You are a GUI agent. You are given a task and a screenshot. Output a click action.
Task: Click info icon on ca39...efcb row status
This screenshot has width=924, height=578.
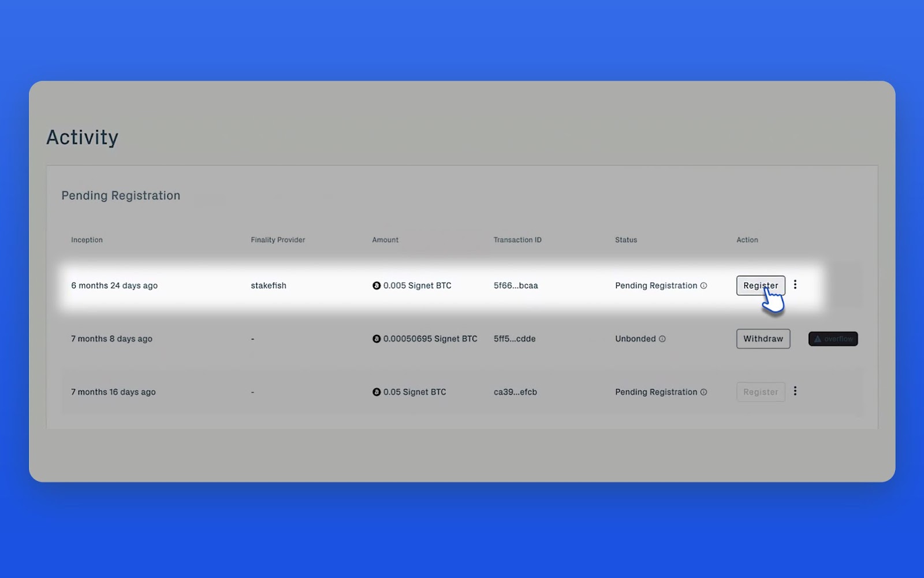pos(703,392)
